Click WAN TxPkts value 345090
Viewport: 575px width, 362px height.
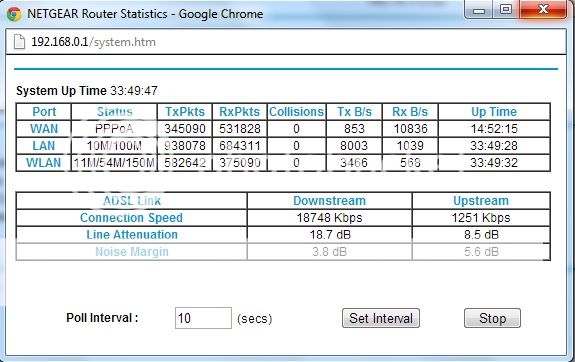coord(185,129)
